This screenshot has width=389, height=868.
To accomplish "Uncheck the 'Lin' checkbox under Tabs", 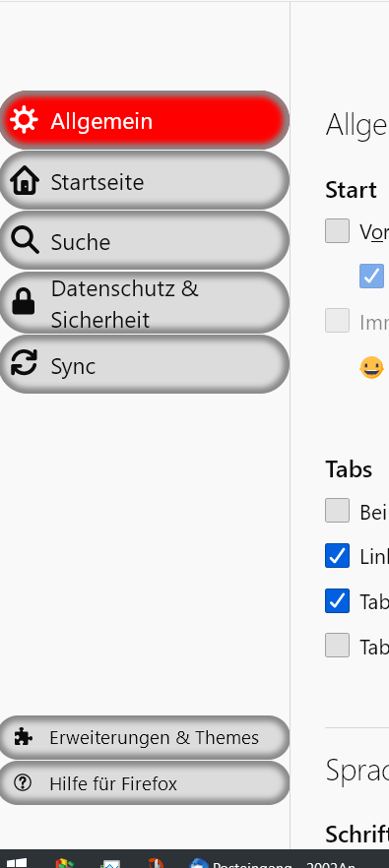I will coord(337,556).
